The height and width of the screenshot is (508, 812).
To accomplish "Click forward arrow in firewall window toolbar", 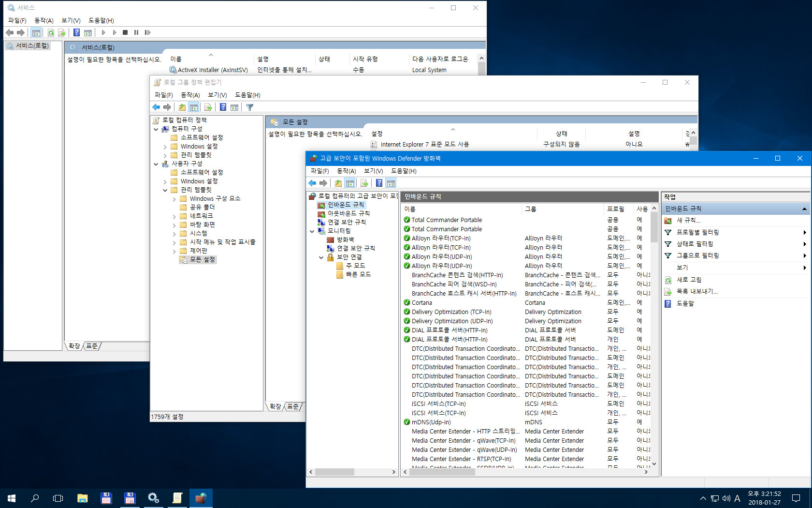I will tap(323, 183).
